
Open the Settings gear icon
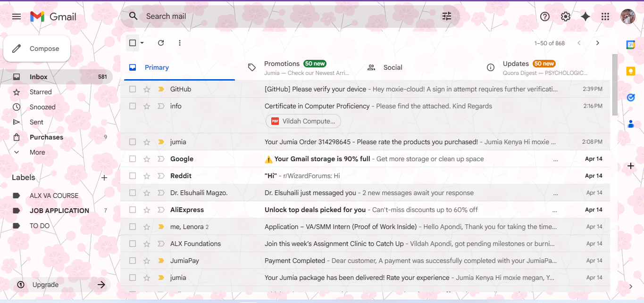(565, 16)
